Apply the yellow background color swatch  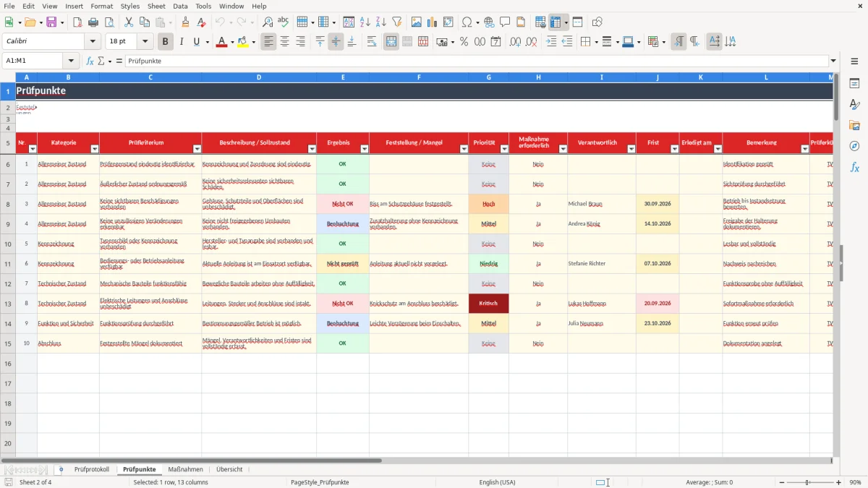click(x=243, y=42)
